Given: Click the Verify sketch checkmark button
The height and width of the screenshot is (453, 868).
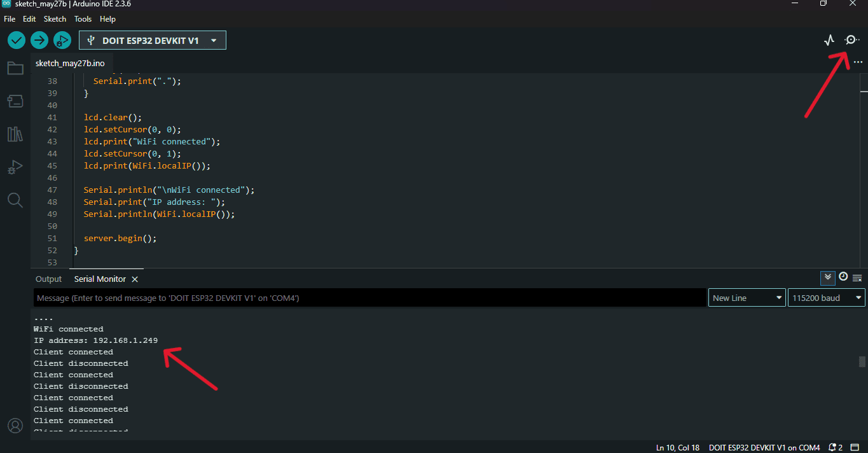Looking at the screenshot, I should (17, 40).
